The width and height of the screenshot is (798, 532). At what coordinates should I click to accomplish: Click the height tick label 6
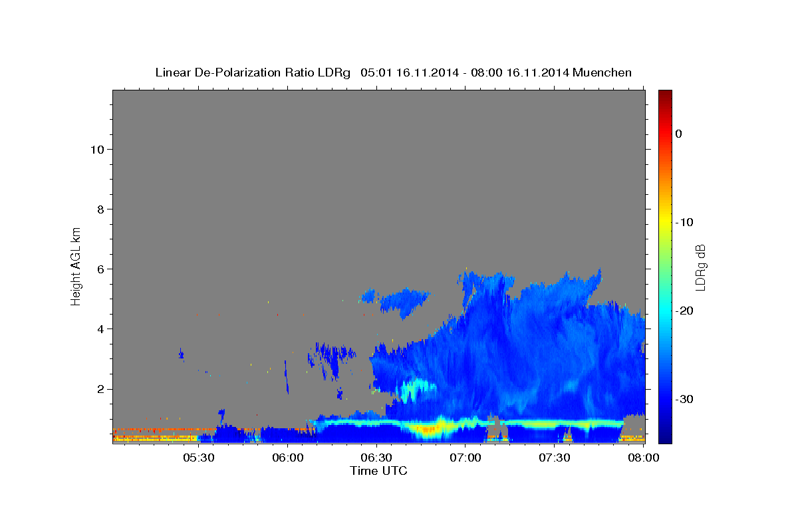pyautogui.click(x=100, y=269)
